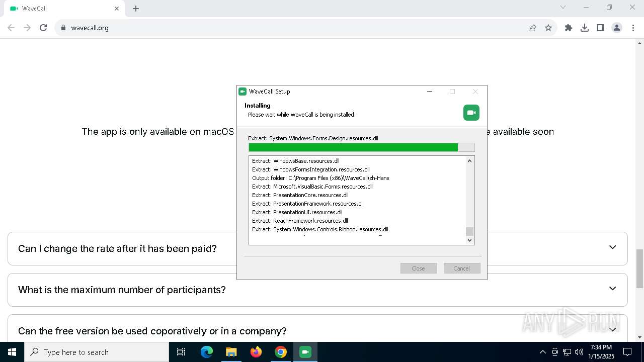644x362 pixels.
Task: Click the install log scrollbar thumb
Action: 470,231
